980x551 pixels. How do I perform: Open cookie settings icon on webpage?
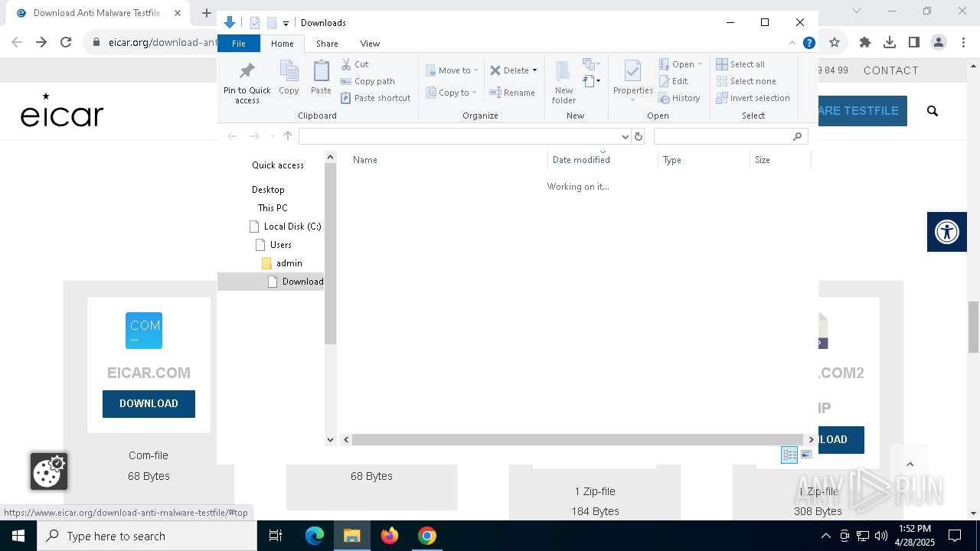(x=49, y=471)
